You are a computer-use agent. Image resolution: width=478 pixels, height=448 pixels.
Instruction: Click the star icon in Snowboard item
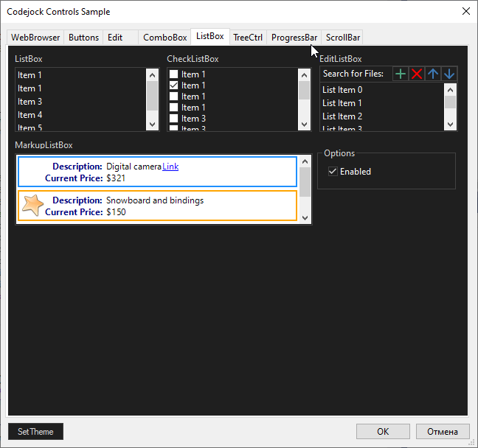click(x=32, y=206)
